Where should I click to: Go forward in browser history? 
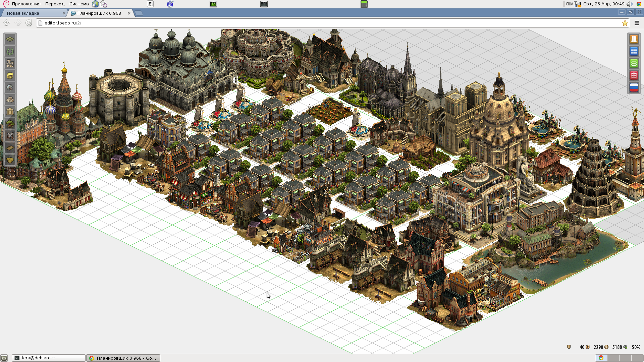[x=18, y=23]
